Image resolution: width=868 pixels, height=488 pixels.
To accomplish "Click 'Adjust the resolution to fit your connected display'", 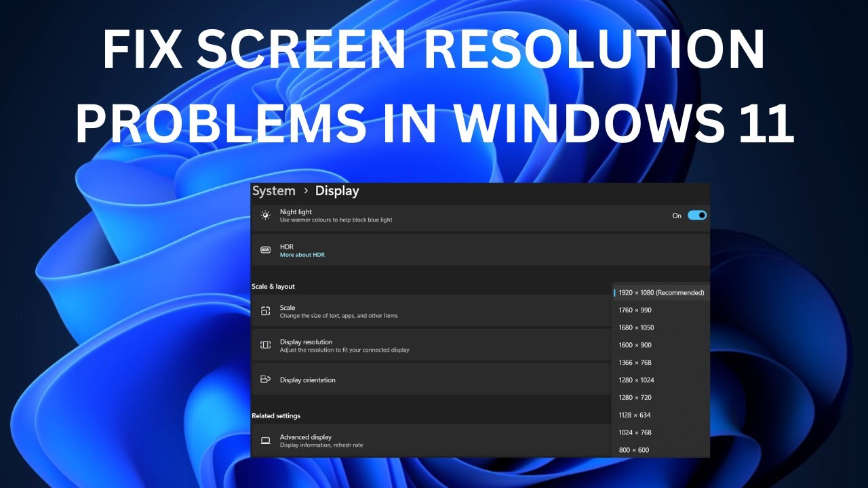I will [344, 350].
